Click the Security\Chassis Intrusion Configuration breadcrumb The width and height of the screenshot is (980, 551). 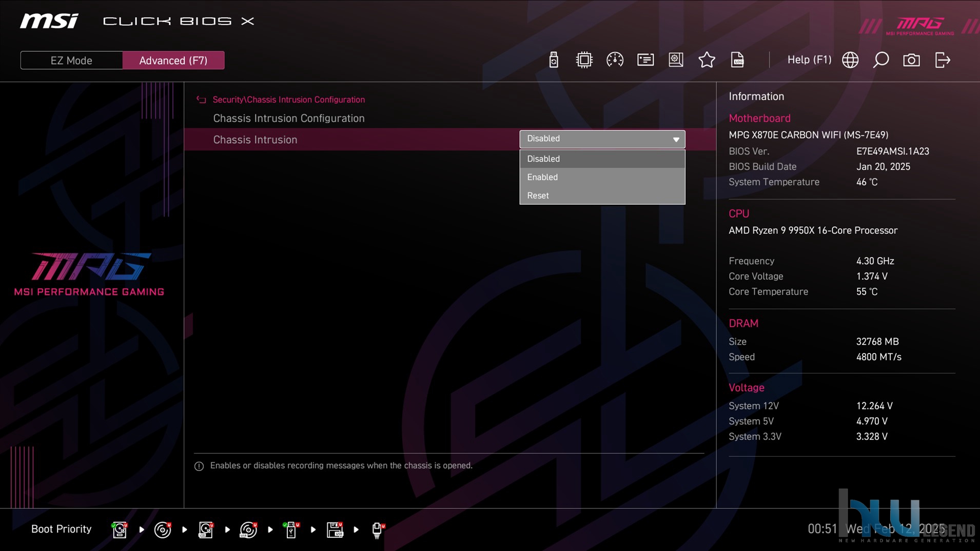(x=289, y=100)
